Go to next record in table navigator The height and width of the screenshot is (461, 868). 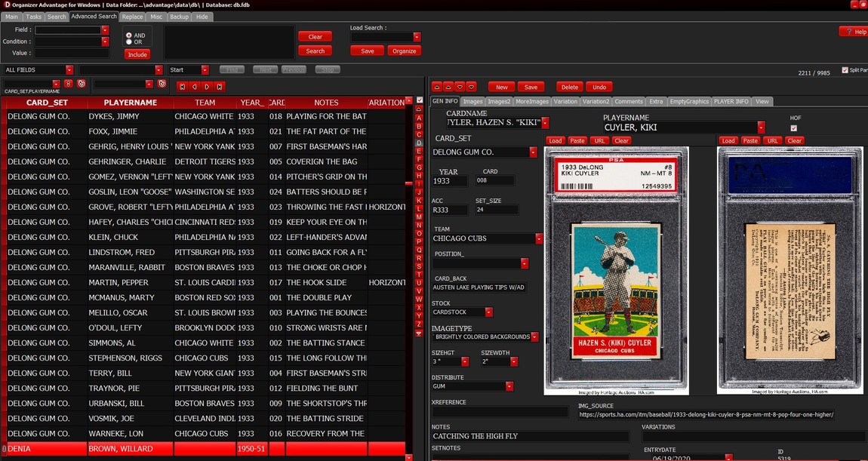click(207, 87)
